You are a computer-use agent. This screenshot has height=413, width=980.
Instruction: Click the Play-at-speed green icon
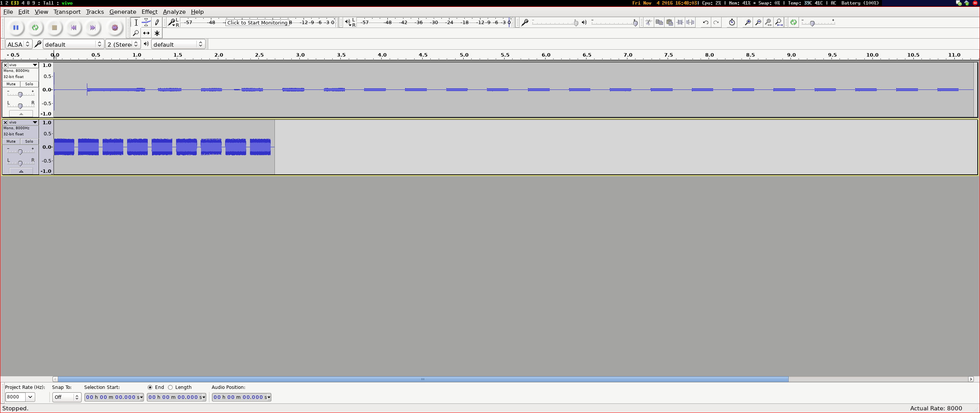coord(794,23)
